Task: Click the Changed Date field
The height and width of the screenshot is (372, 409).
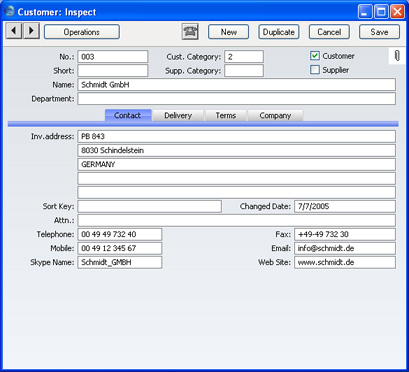Action: pos(345,206)
